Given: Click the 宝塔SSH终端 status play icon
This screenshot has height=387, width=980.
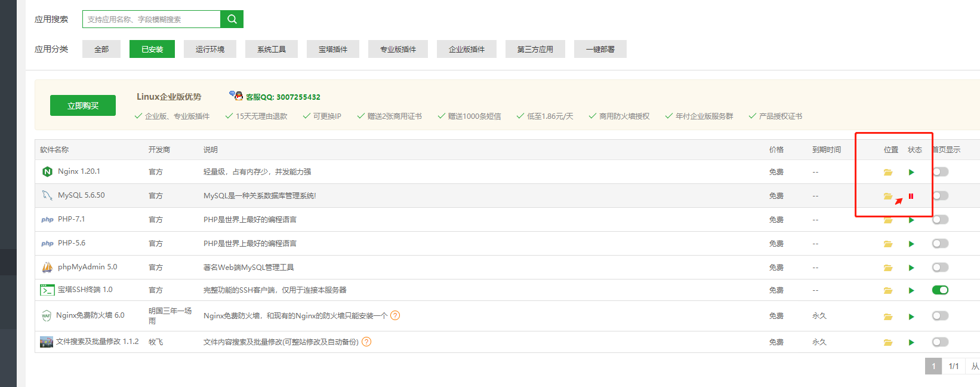Looking at the screenshot, I should click(911, 290).
